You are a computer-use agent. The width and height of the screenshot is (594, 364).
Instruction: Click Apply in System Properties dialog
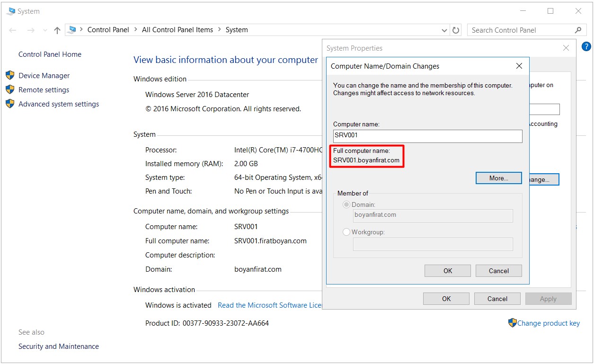point(549,299)
